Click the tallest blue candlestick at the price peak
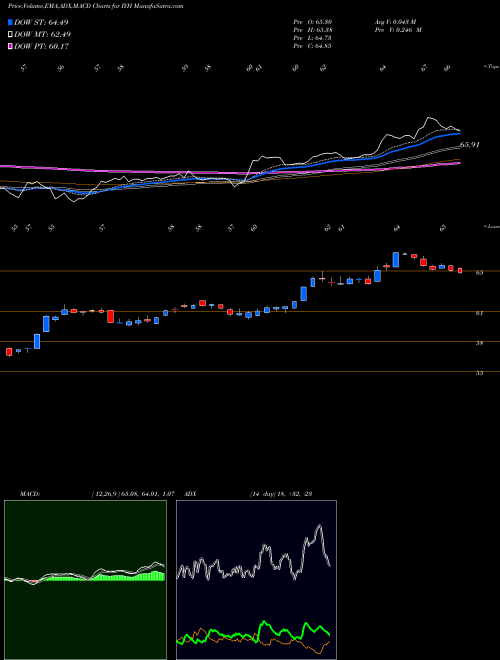Viewport: 500px width, 660px height. point(396,260)
